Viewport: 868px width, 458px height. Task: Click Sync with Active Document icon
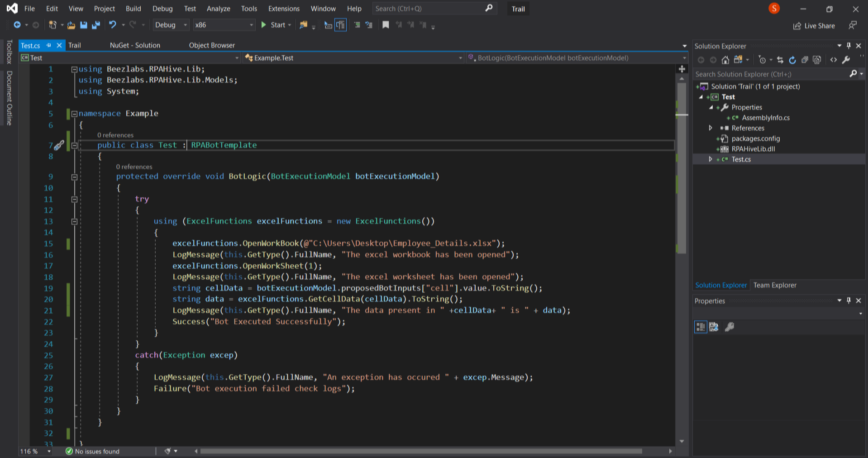780,60
